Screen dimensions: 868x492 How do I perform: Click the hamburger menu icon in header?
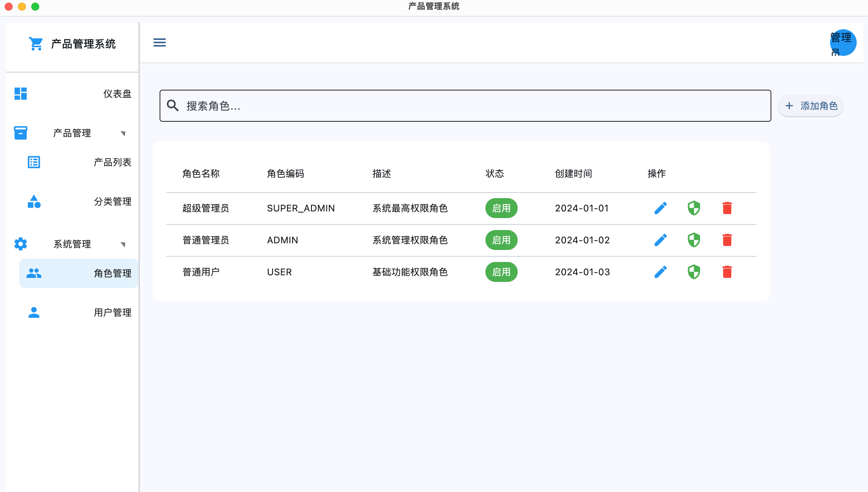pos(160,43)
